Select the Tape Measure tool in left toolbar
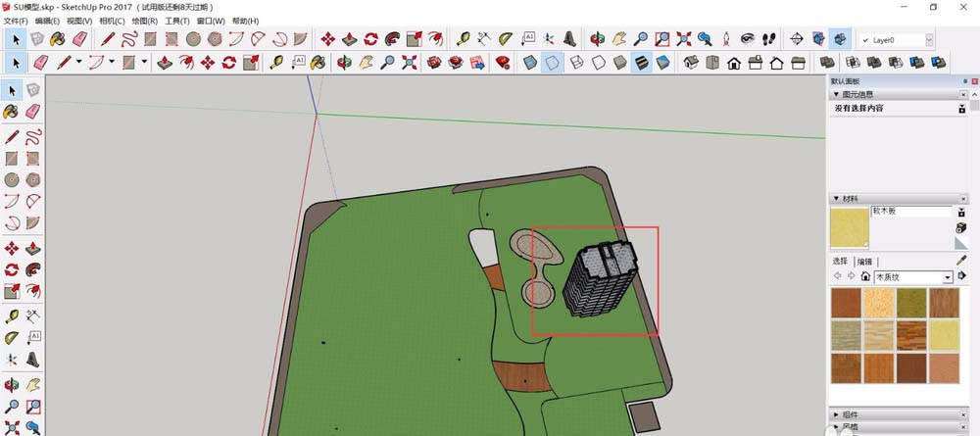The height and width of the screenshot is (436, 980). pos(12,315)
